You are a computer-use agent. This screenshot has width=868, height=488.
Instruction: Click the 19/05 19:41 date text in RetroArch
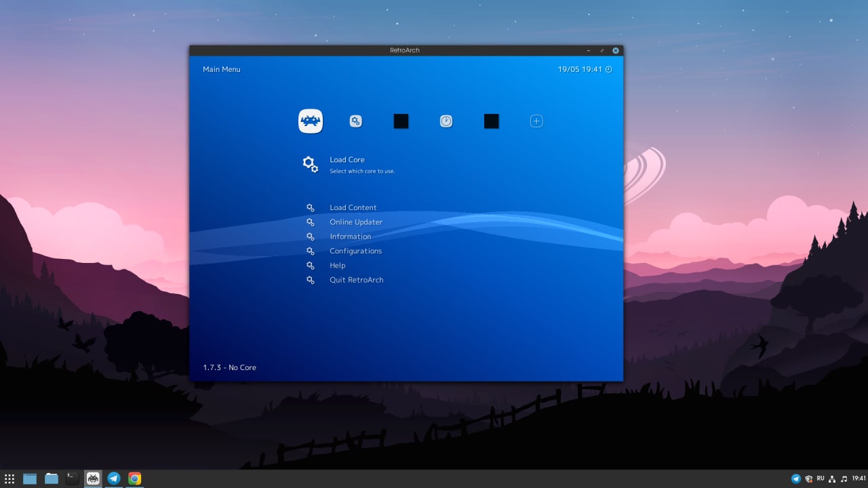580,69
